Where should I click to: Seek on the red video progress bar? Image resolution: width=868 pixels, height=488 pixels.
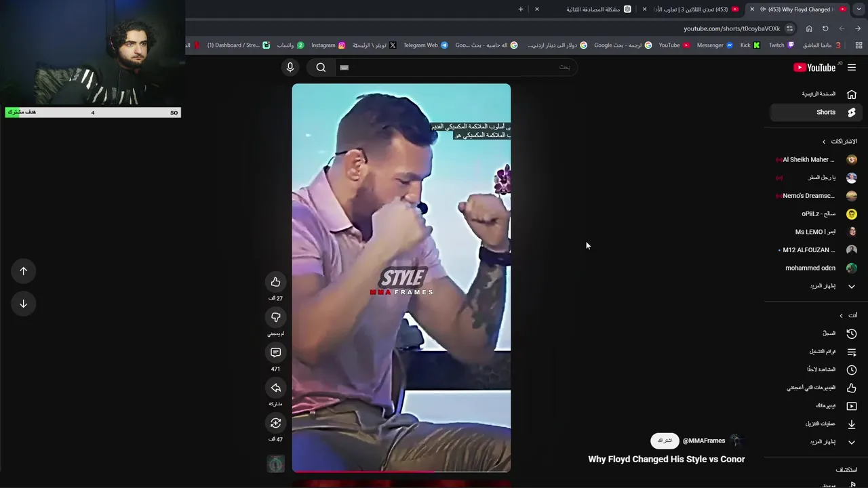(x=401, y=471)
